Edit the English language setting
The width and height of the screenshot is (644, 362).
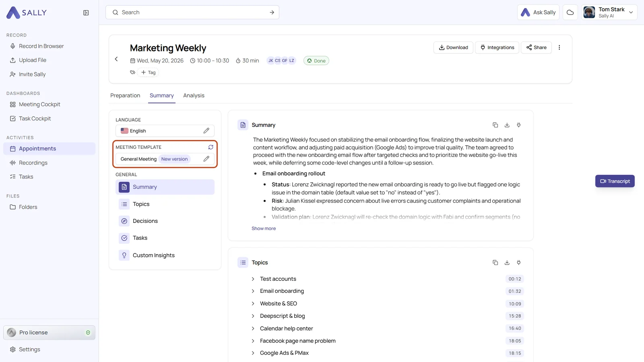[x=206, y=131]
